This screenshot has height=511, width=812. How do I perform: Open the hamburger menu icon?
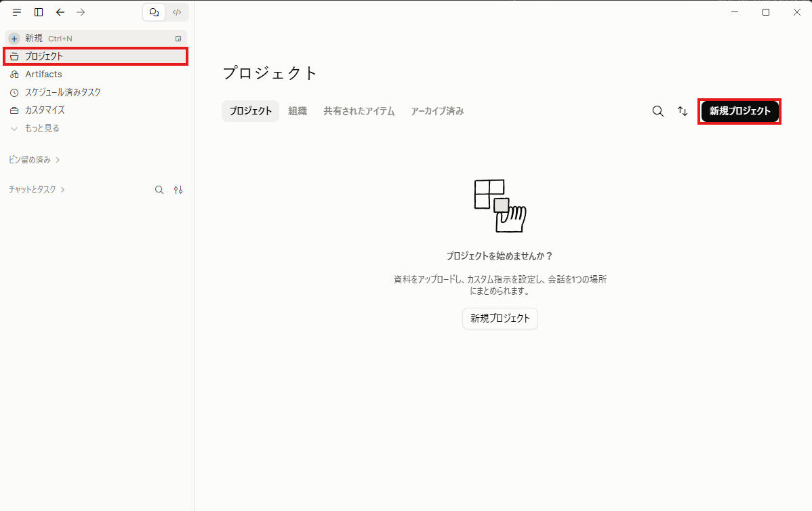17,12
